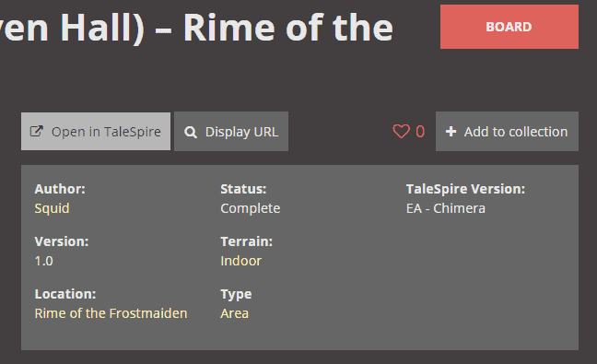The height and width of the screenshot is (364, 597).
Task: Click the page title ending in Rime of the
Action: (x=196, y=28)
